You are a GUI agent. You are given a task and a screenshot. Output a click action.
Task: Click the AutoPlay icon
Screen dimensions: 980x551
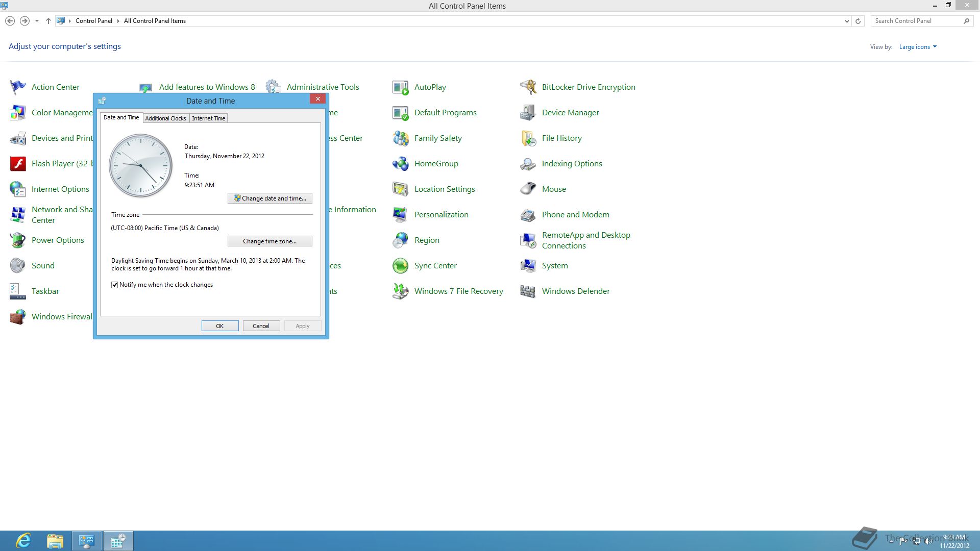point(401,87)
